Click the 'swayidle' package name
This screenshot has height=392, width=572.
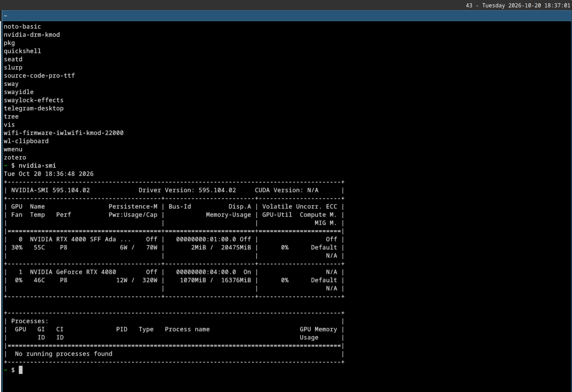coord(19,92)
